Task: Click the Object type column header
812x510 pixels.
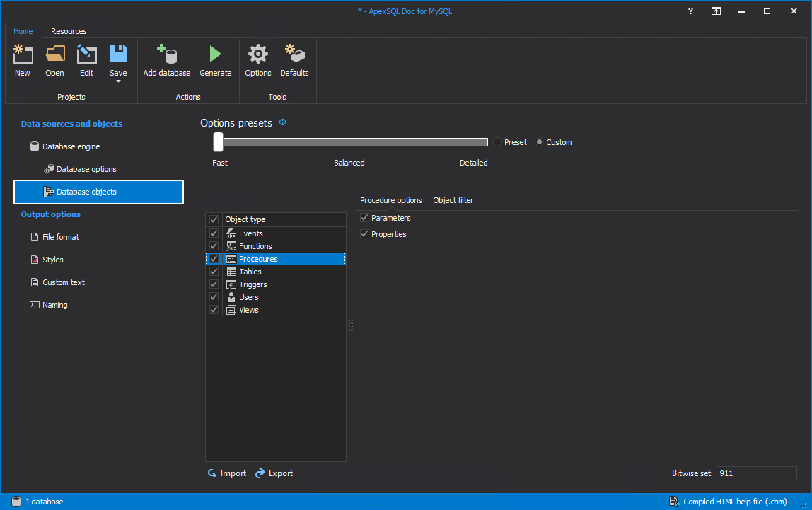Action: 284,219
